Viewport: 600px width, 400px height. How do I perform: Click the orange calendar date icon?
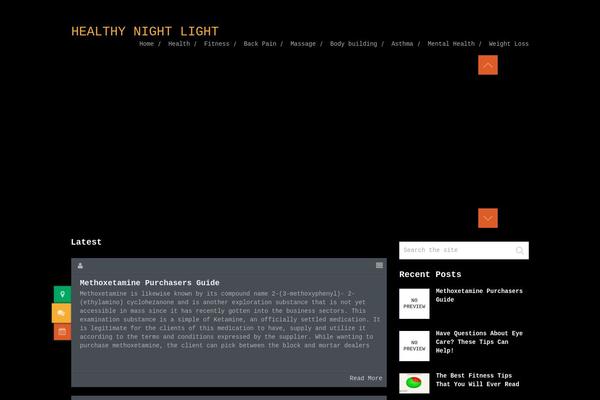click(x=62, y=331)
